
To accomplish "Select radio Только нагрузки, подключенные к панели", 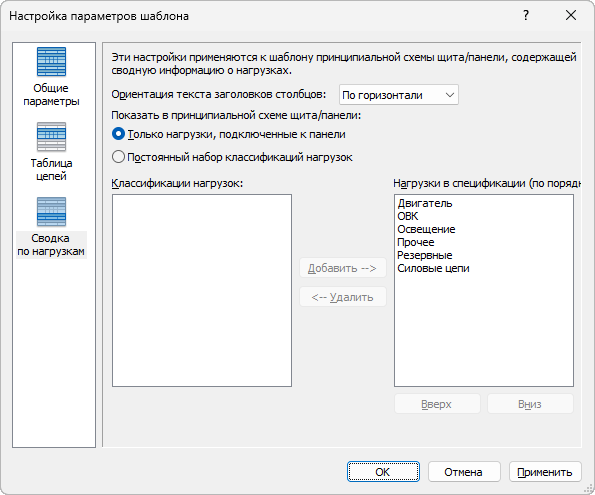I will coord(118,134).
